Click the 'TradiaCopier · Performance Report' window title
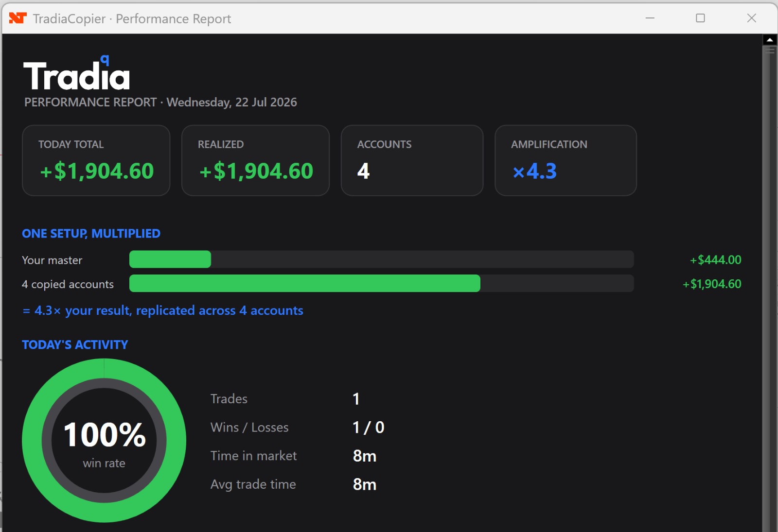 click(x=132, y=19)
